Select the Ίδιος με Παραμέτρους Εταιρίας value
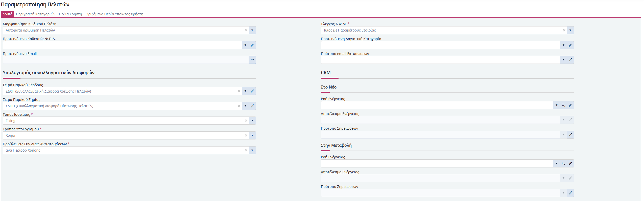 350,30
